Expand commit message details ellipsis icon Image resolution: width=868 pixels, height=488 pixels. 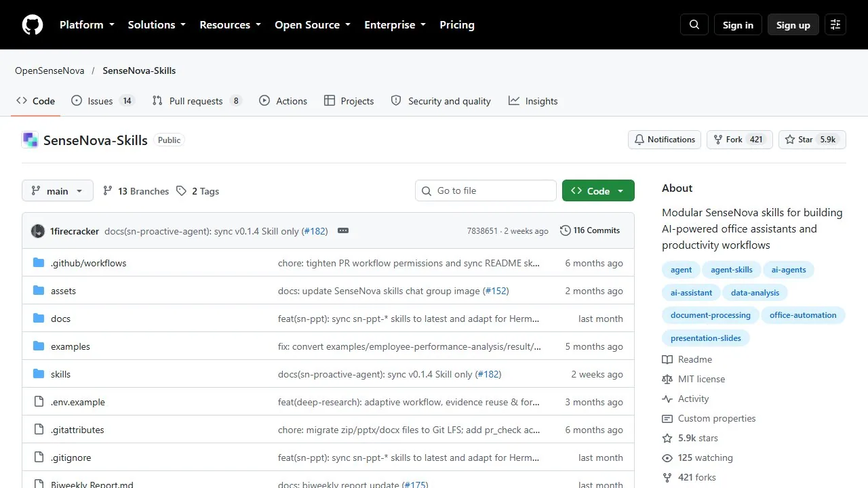[343, 231]
